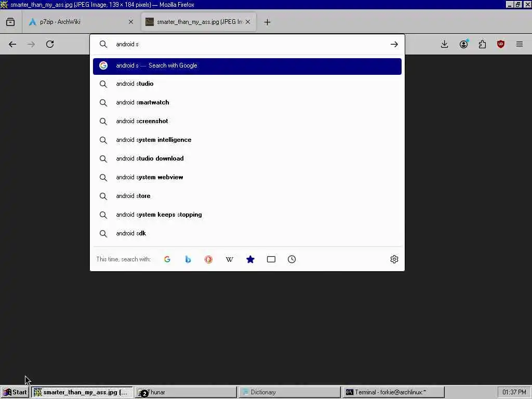Choose the 'android sdk' suggestion
The width and height of the screenshot is (532, 399).
(x=247, y=233)
